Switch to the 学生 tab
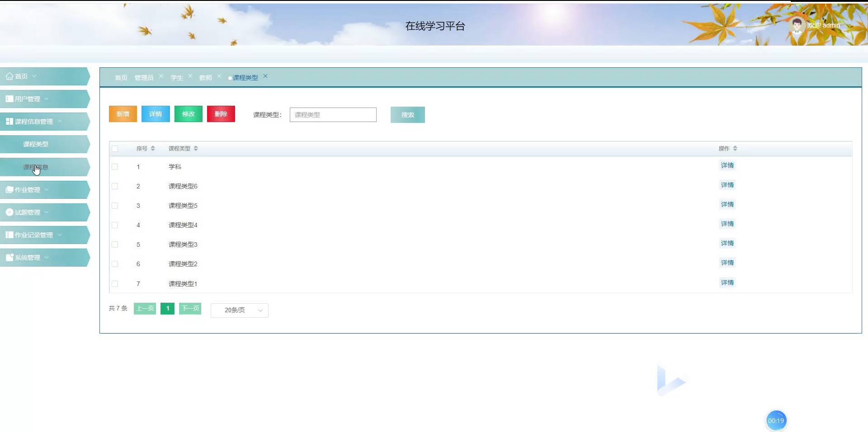Screen dimensions: 868x432 pos(177,78)
